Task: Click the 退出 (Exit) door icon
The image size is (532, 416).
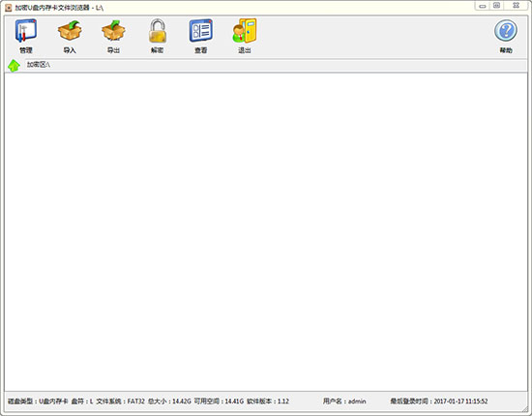Action: coord(245,36)
